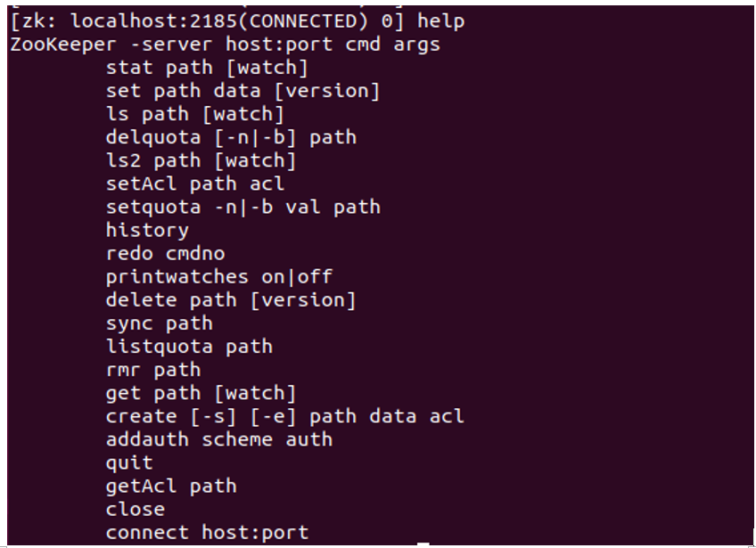The height and width of the screenshot is (548, 756).
Task: Click the 'delquota [-n|-b] path' line
Action: point(231,137)
